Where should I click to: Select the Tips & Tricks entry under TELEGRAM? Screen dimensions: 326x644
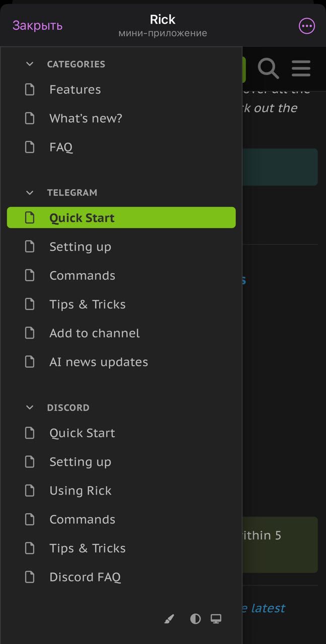point(88,304)
